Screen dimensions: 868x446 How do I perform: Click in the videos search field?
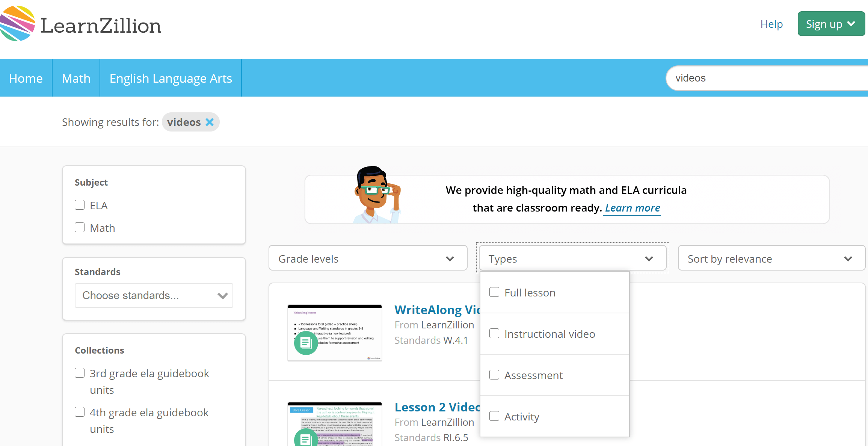(x=766, y=78)
